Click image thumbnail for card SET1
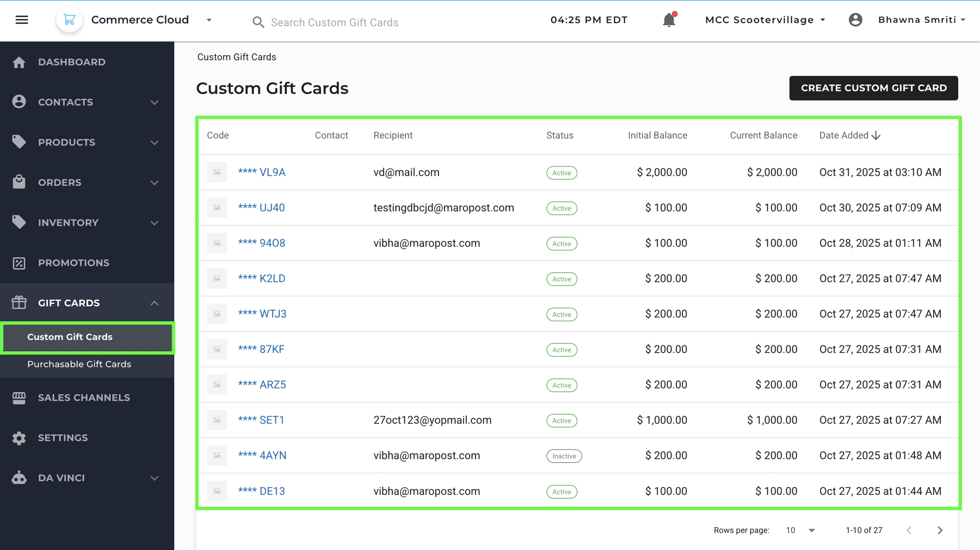The width and height of the screenshot is (980, 550). tap(217, 420)
